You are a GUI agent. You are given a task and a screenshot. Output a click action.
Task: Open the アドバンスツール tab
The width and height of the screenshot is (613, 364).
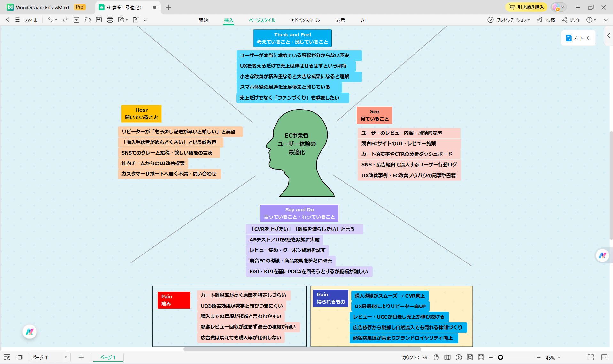point(305,20)
